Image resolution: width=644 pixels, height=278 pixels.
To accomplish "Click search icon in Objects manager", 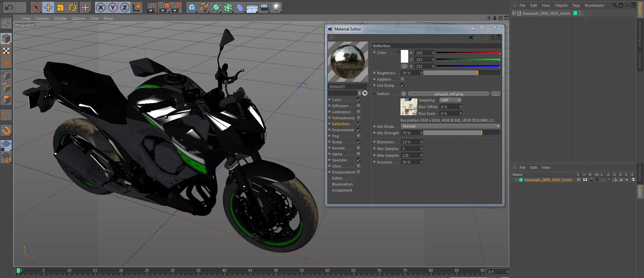I will pyautogui.click(x=614, y=5).
